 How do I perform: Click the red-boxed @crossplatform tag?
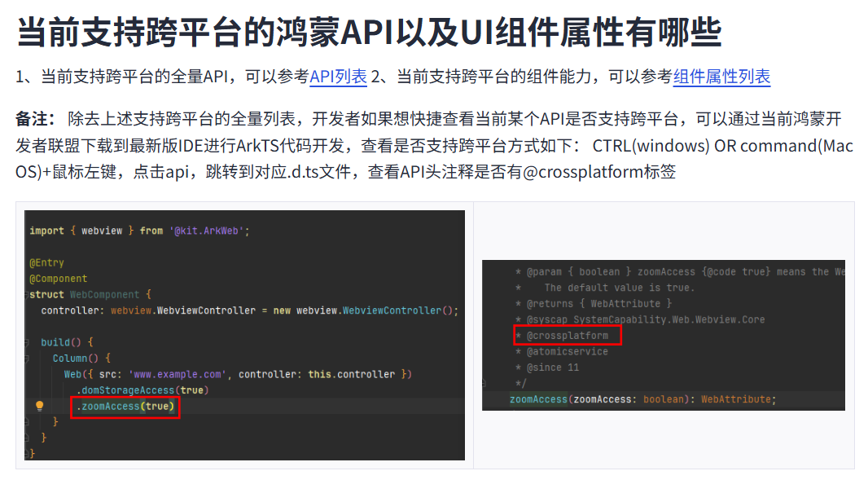click(x=567, y=336)
